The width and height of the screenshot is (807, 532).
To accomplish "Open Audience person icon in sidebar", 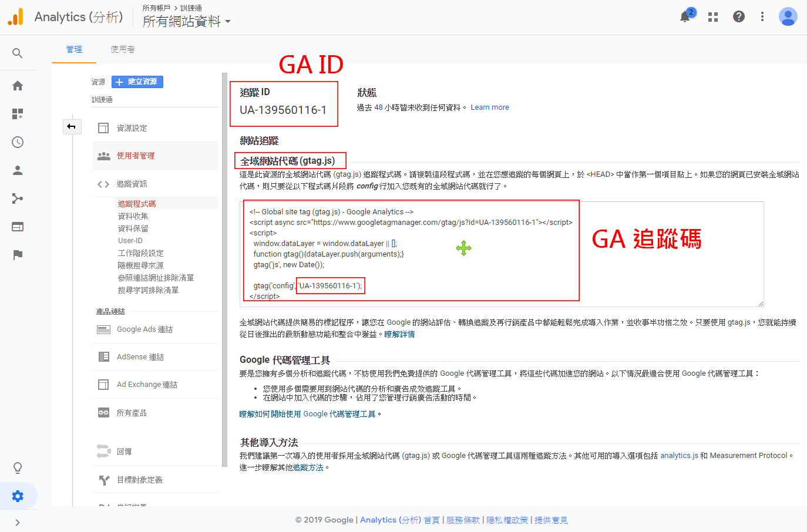I will pos(18,170).
